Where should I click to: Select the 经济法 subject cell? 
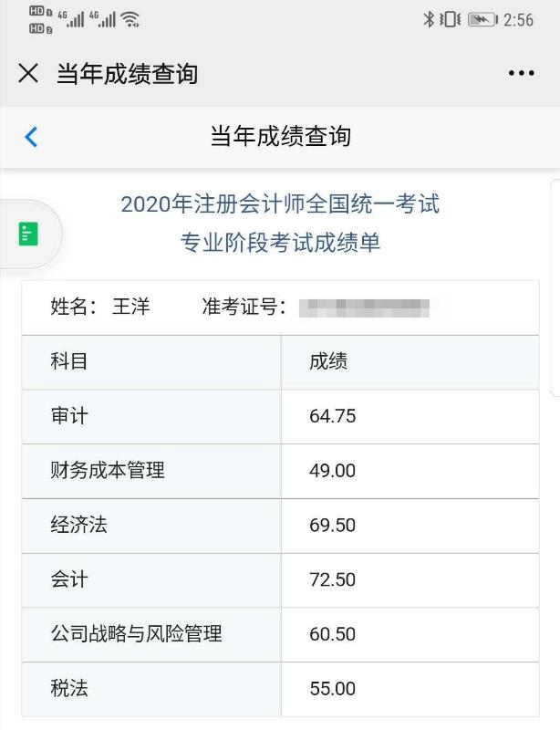click(x=151, y=526)
